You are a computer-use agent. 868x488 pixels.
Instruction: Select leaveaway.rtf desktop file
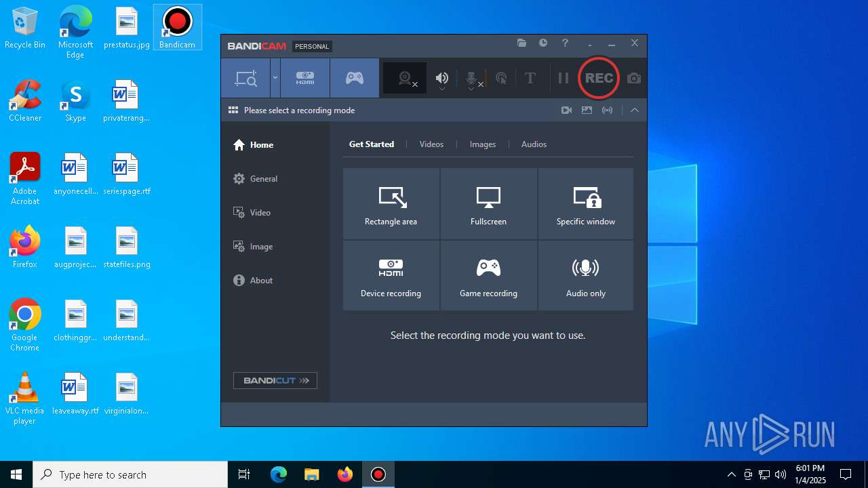[75, 394]
